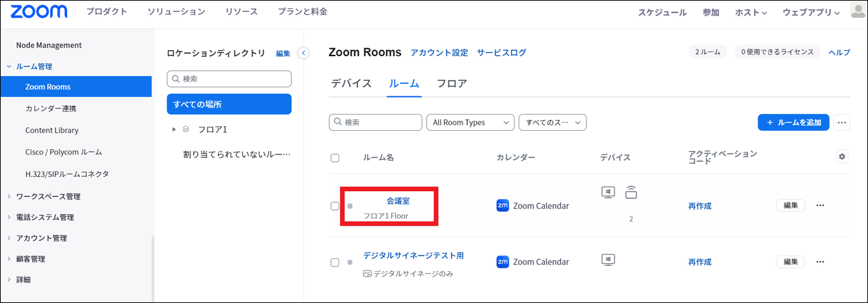Check the デジタルサイネージテスト用 checkbox

click(x=334, y=262)
